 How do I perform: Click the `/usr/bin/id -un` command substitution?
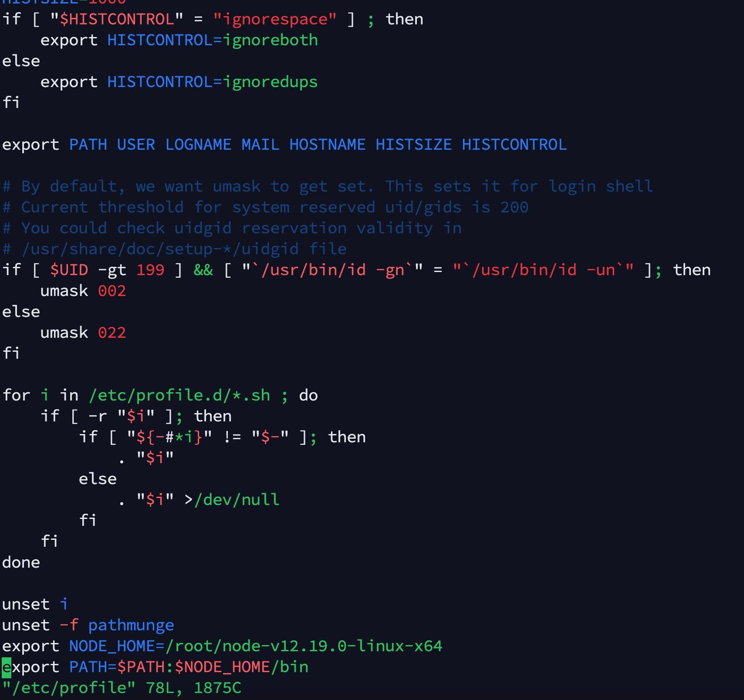[x=543, y=270]
